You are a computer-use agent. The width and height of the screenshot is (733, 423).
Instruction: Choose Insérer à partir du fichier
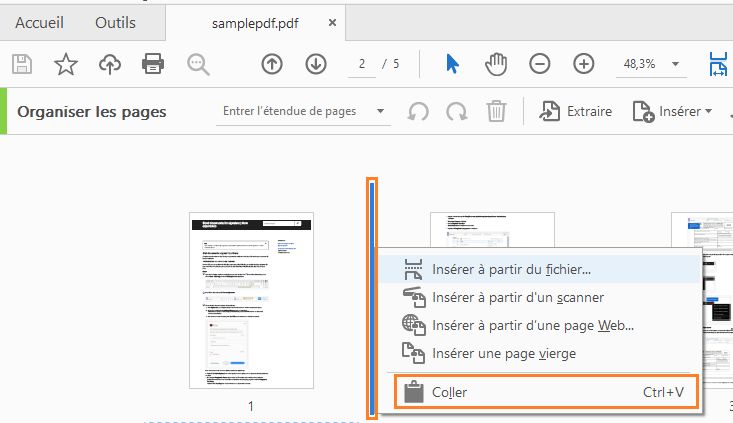point(540,269)
